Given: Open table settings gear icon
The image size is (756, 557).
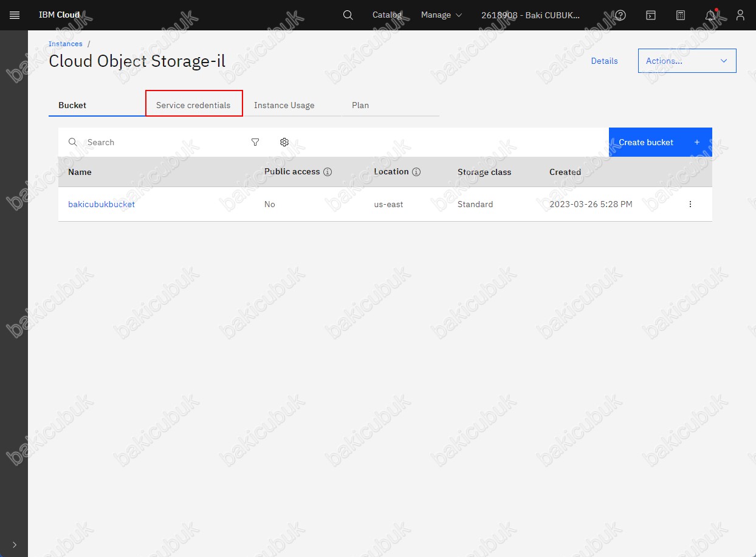Looking at the screenshot, I should (284, 142).
